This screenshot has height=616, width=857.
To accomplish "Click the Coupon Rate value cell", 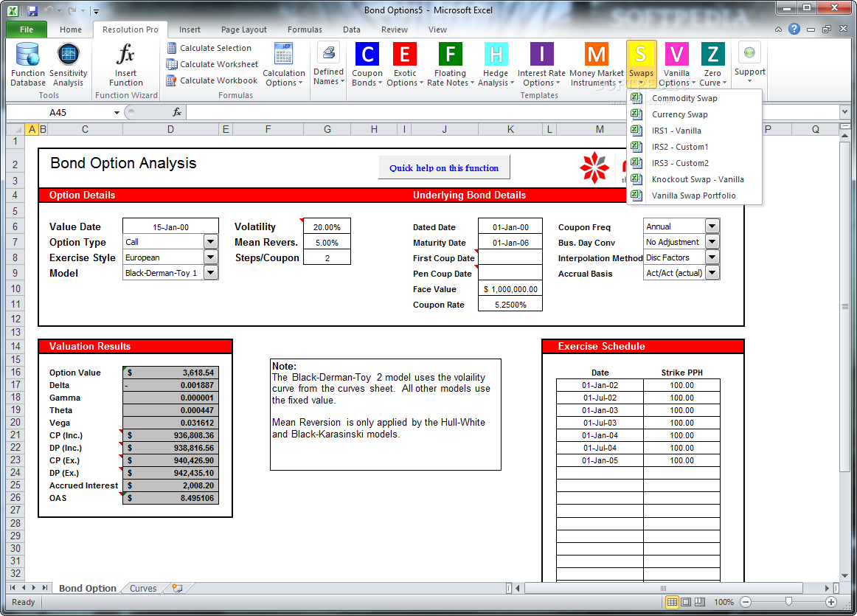I will point(510,305).
